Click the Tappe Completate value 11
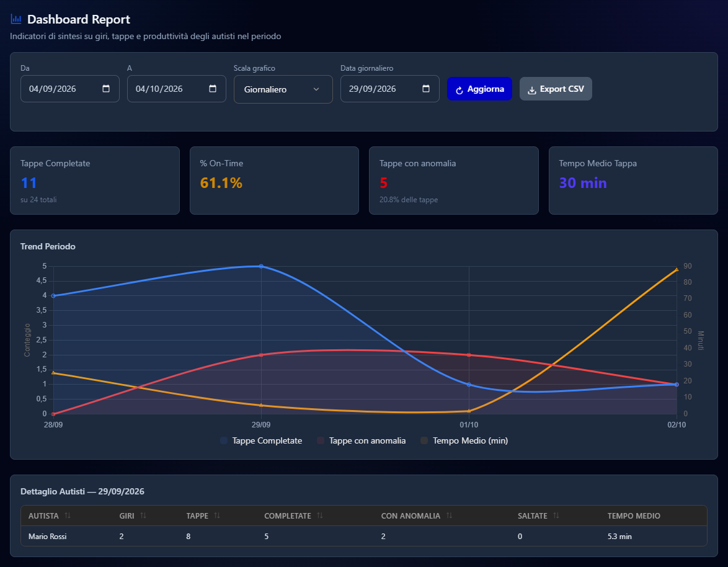The width and height of the screenshot is (728, 567). click(x=29, y=183)
